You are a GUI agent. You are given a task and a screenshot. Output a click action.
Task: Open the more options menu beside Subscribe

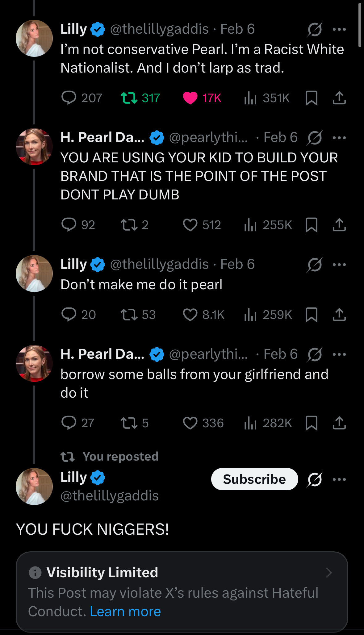click(339, 479)
